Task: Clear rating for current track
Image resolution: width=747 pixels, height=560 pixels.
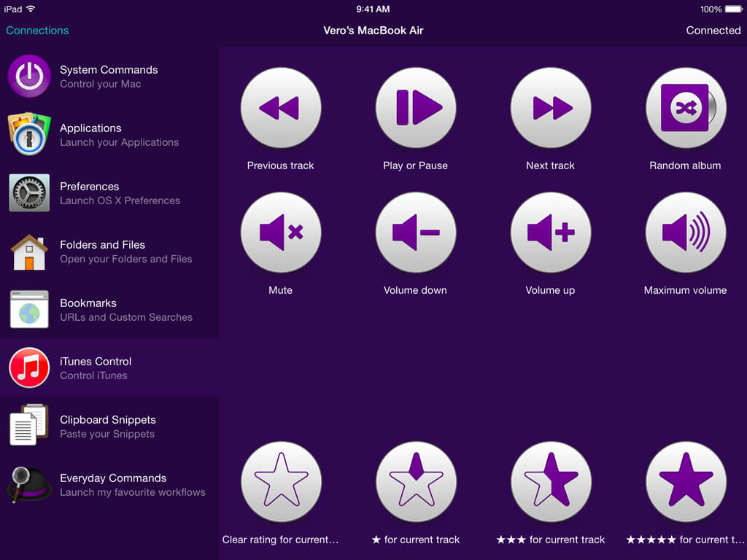Action: tap(281, 481)
